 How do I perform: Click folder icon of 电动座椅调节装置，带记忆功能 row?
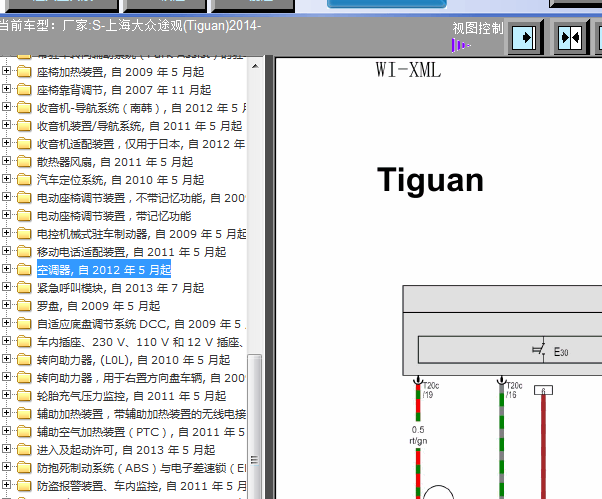pyautogui.click(x=24, y=216)
